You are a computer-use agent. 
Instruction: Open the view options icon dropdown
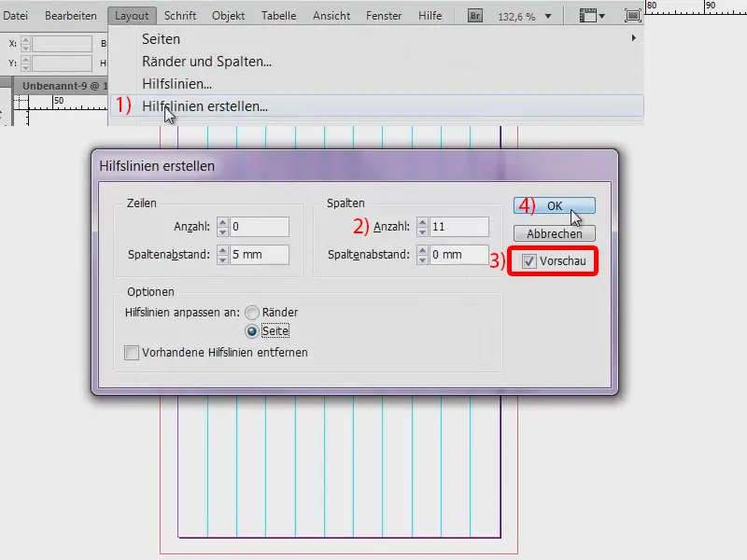(x=592, y=16)
